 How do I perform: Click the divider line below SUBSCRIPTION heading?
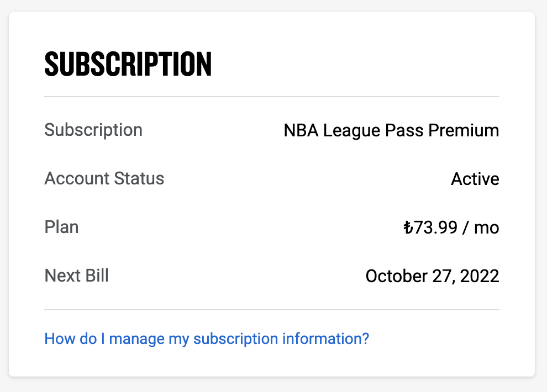coord(272,97)
